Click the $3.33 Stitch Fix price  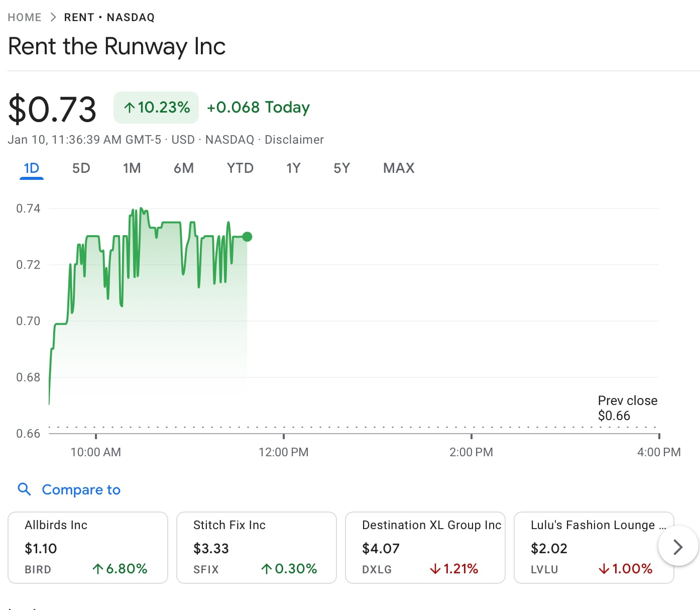tap(211, 548)
